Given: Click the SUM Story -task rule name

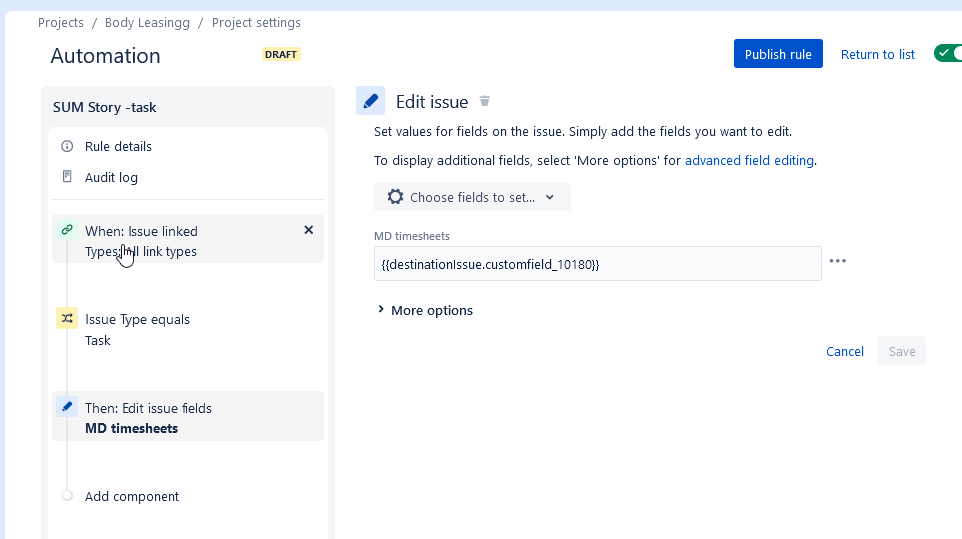Looking at the screenshot, I should click(x=104, y=107).
